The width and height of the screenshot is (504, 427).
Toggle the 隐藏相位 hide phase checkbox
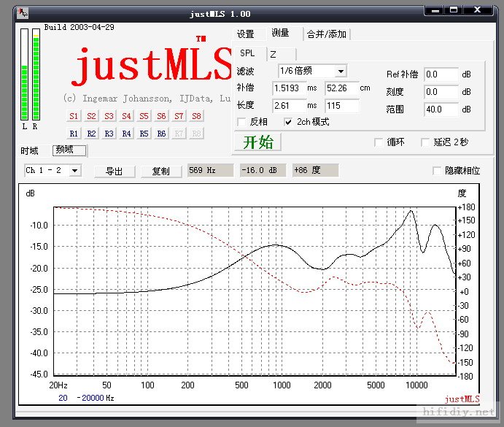click(x=438, y=171)
